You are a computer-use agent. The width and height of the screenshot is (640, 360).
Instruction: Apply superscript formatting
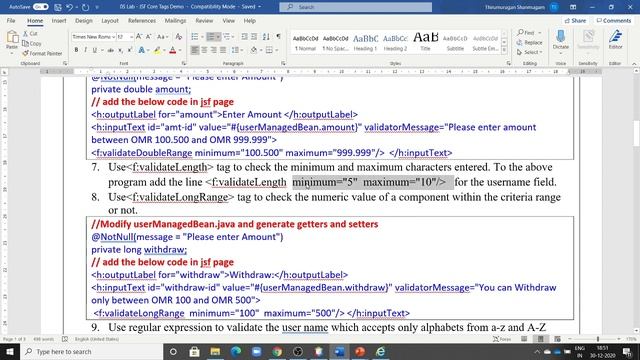pos(130,50)
